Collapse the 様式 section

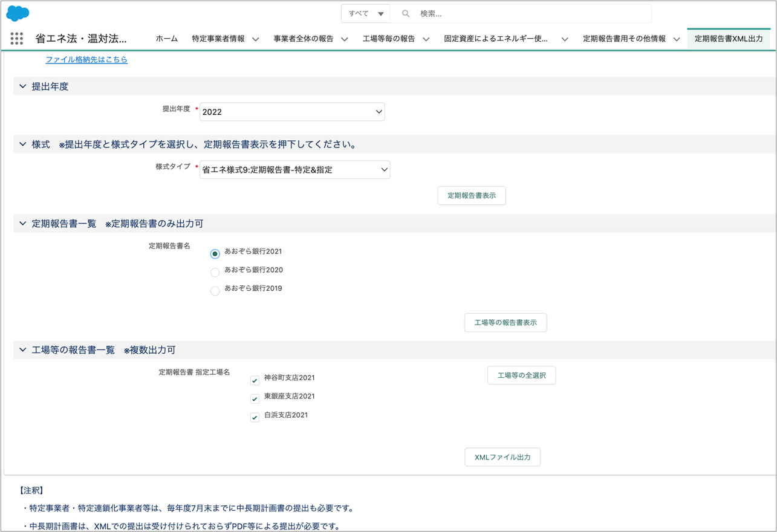pos(23,144)
